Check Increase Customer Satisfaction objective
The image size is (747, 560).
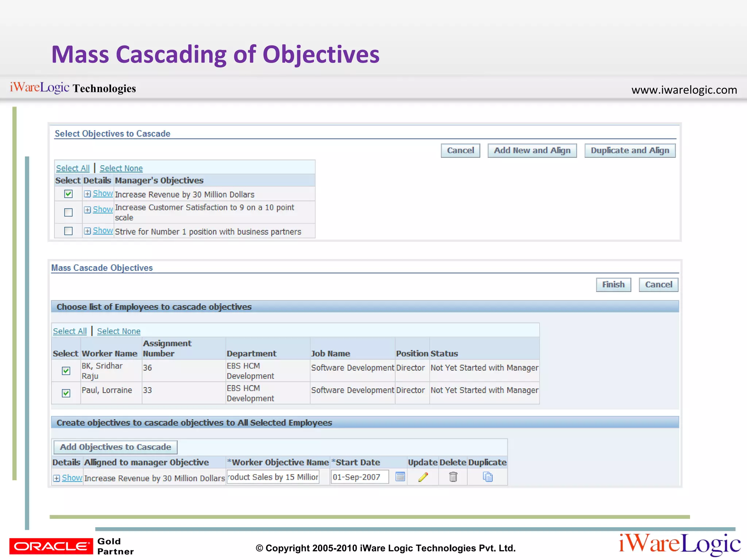(68, 212)
